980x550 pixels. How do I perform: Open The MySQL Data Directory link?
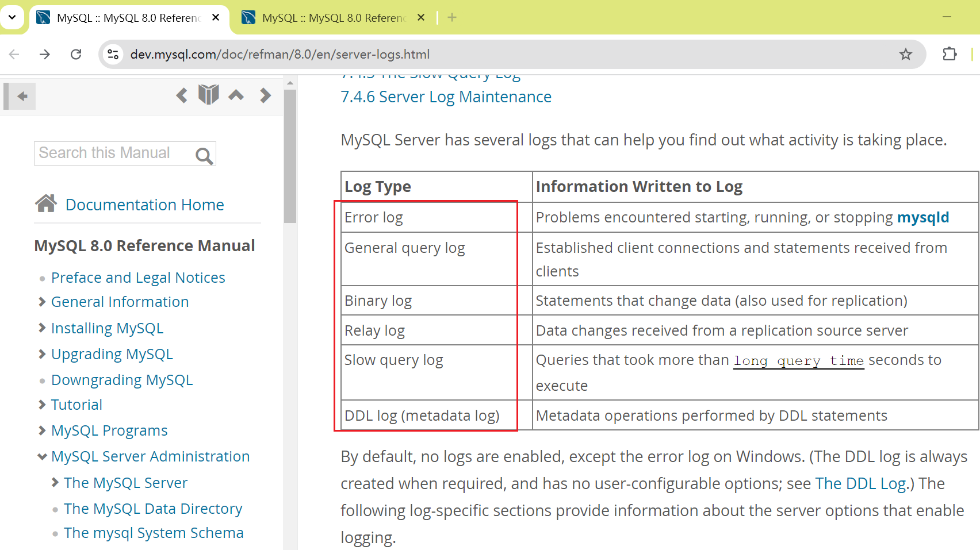153,509
